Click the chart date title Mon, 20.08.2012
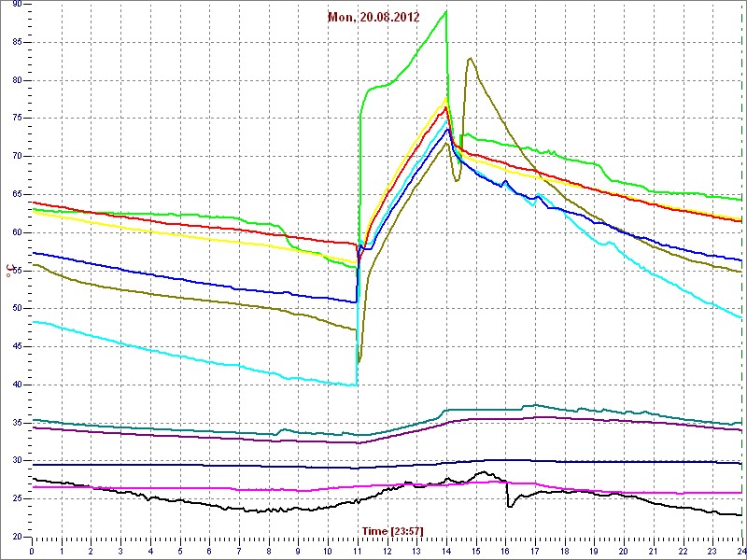The height and width of the screenshot is (560, 747). pos(373,18)
